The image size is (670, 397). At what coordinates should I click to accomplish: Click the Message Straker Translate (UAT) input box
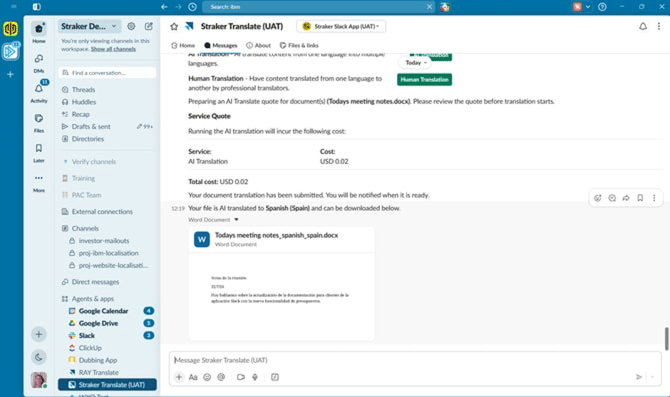(415, 360)
